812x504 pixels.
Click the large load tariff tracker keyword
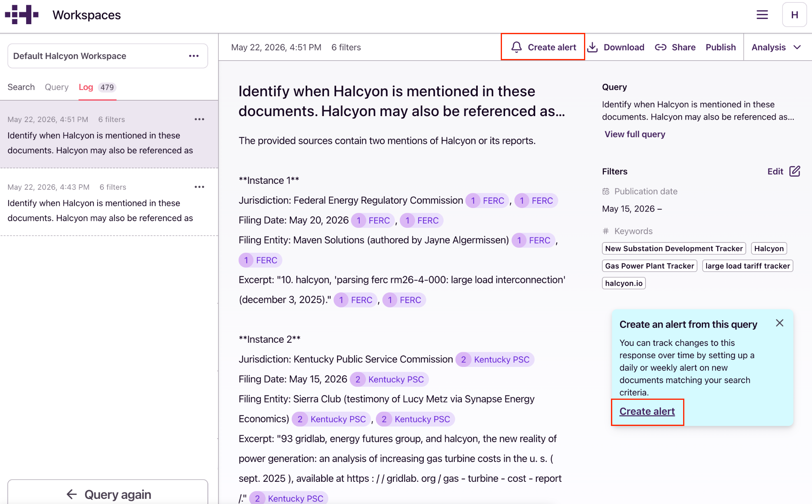coord(748,266)
